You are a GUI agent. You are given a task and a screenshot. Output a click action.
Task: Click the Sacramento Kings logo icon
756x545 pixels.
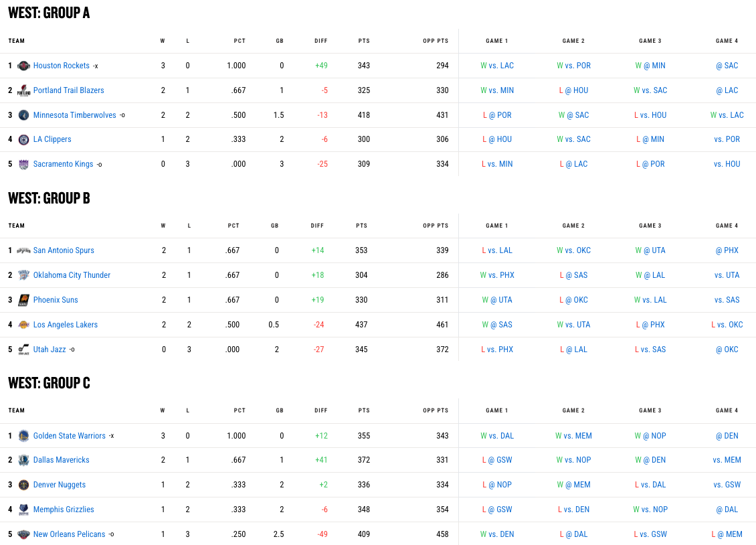pos(24,164)
